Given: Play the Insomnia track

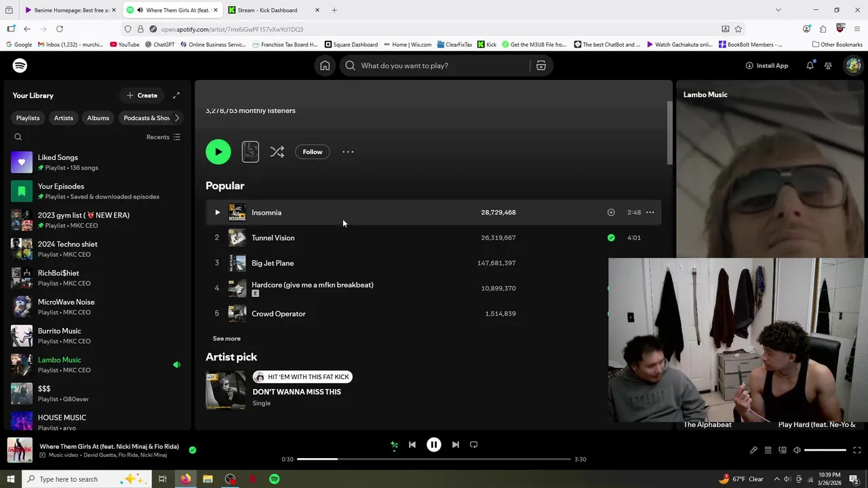Looking at the screenshot, I should [x=217, y=212].
